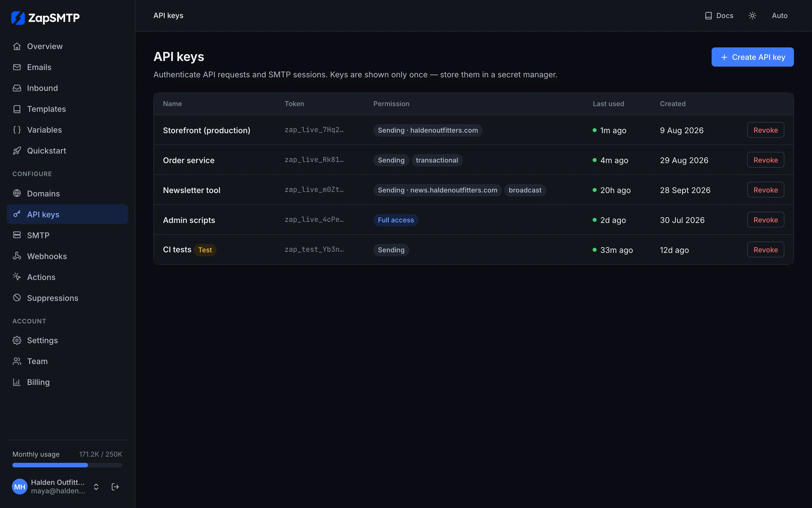Navigate to Domains
Viewport: 812px width, 508px height.
tap(67, 194)
